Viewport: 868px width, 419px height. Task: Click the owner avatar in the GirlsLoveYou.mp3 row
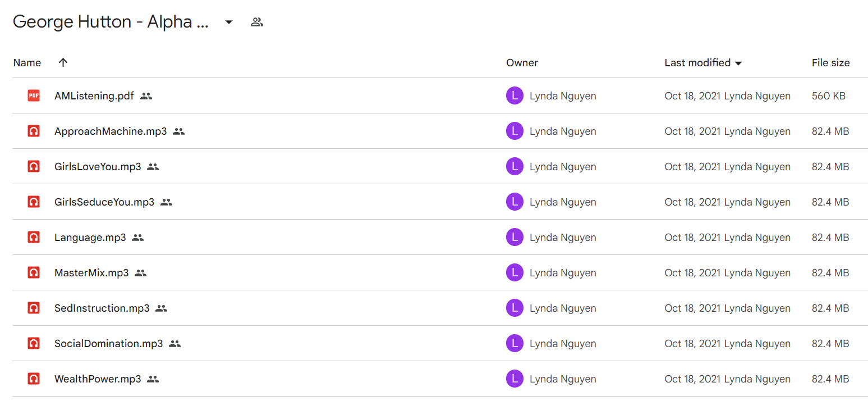515,167
